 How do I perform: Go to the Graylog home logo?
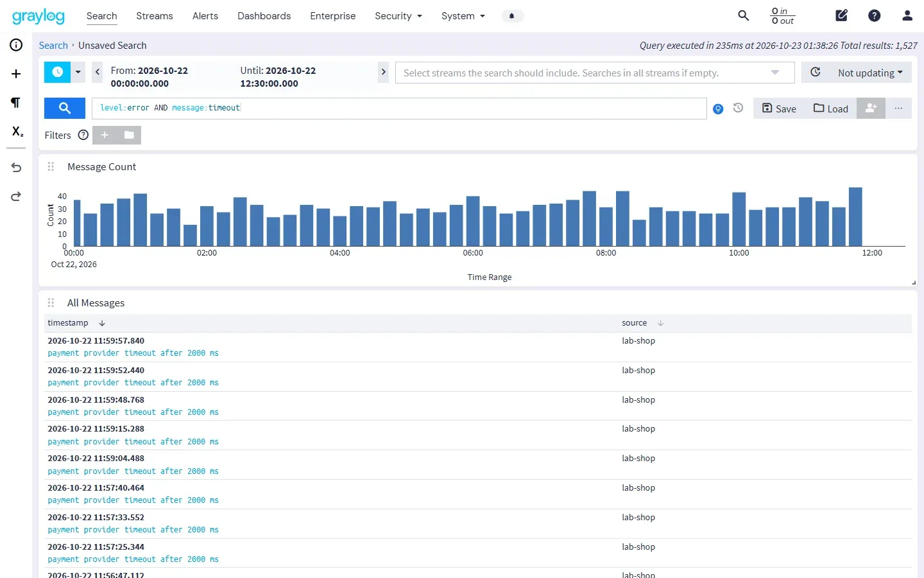pos(38,16)
